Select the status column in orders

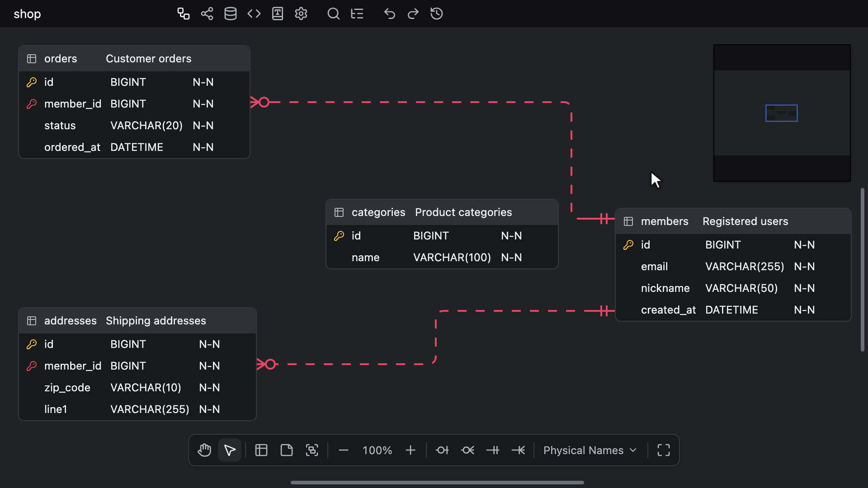coord(134,126)
